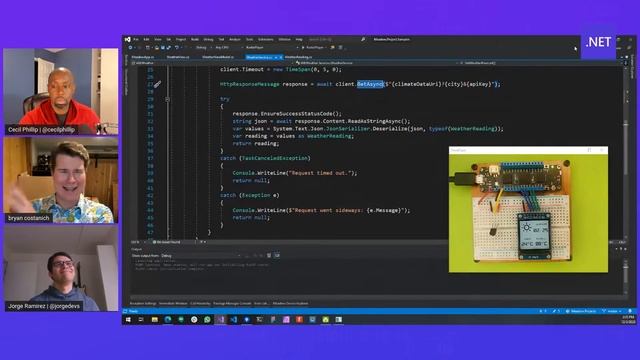Close the active WeatherService tab

click(281, 58)
